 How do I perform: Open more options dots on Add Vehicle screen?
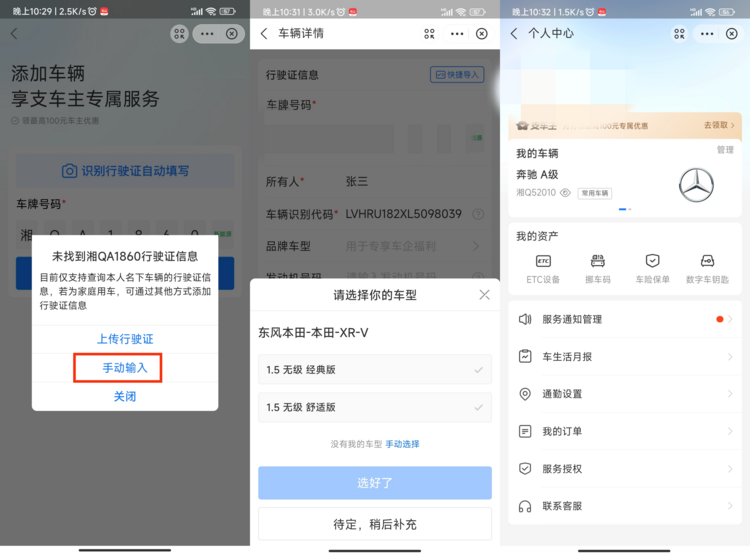[x=207, y=33]
